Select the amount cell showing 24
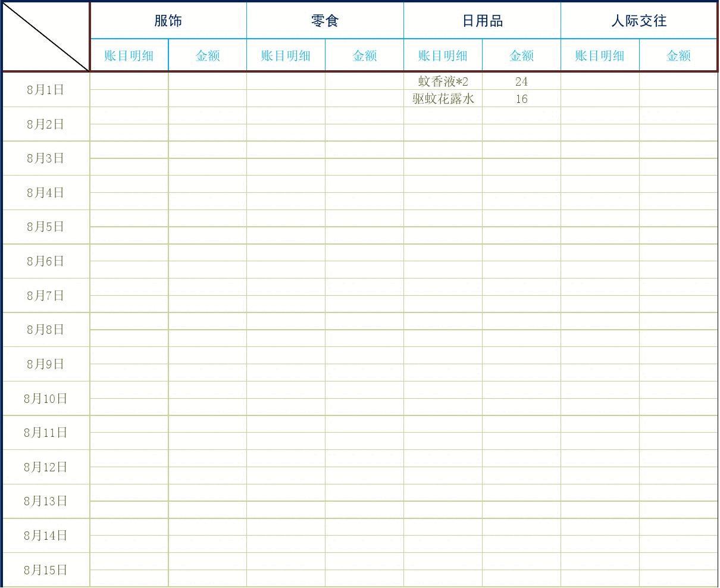The height and width of the screenshot is (588, 720). 521,82
